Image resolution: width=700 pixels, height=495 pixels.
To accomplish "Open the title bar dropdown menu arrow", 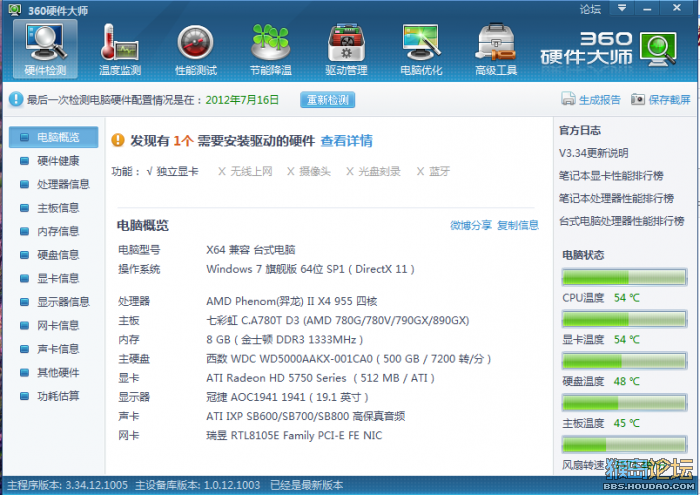I will [622, 8].
